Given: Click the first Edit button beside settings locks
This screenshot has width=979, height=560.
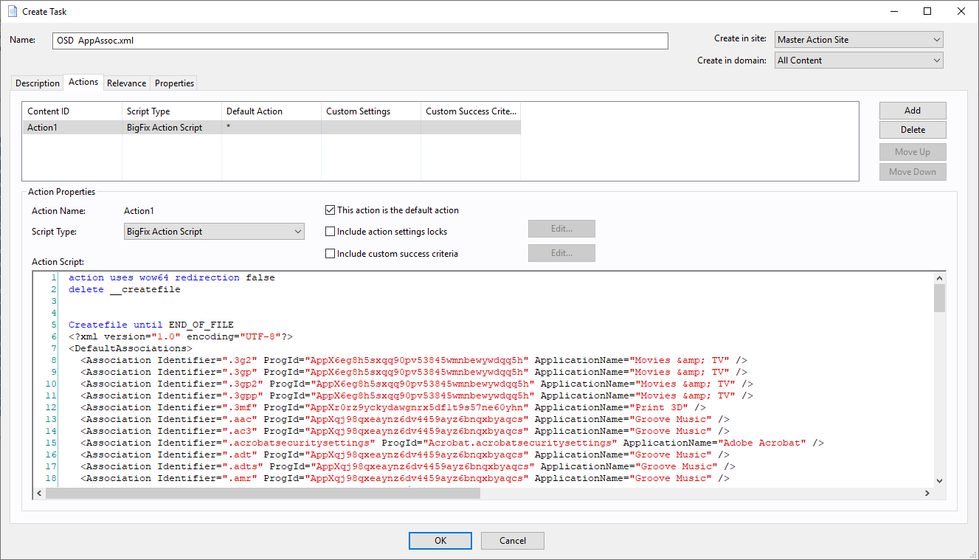Looking at the screenshot, I should pos(561,229).
